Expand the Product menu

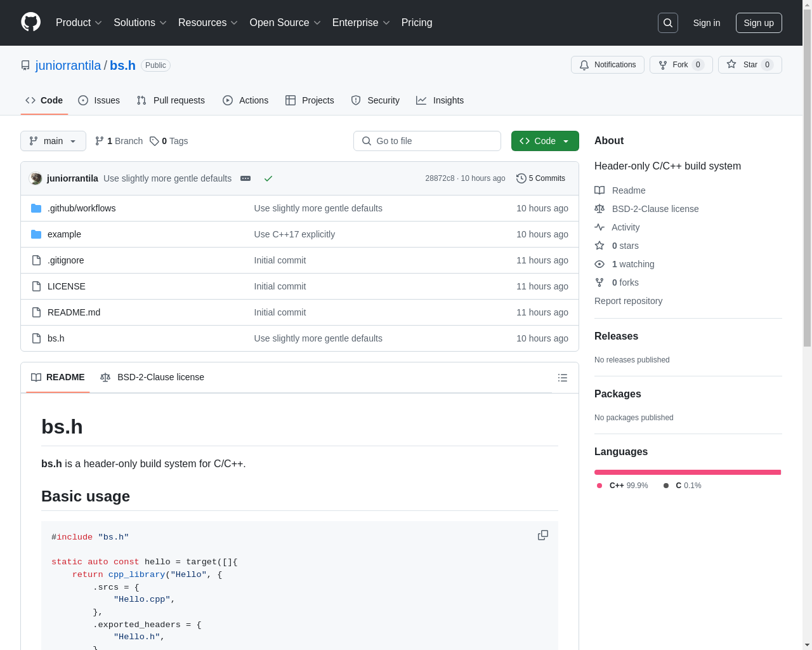click(x=79, y=23)
